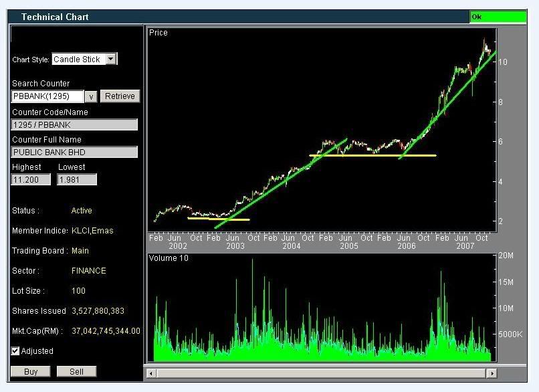Open the Chart Style dropdown arrow

[112, 59]
